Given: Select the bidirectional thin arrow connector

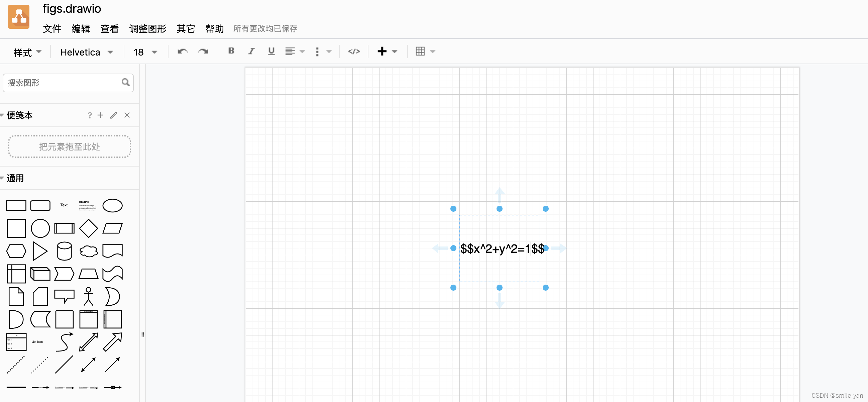Looking at the screenshot, I should pos(88,365).
